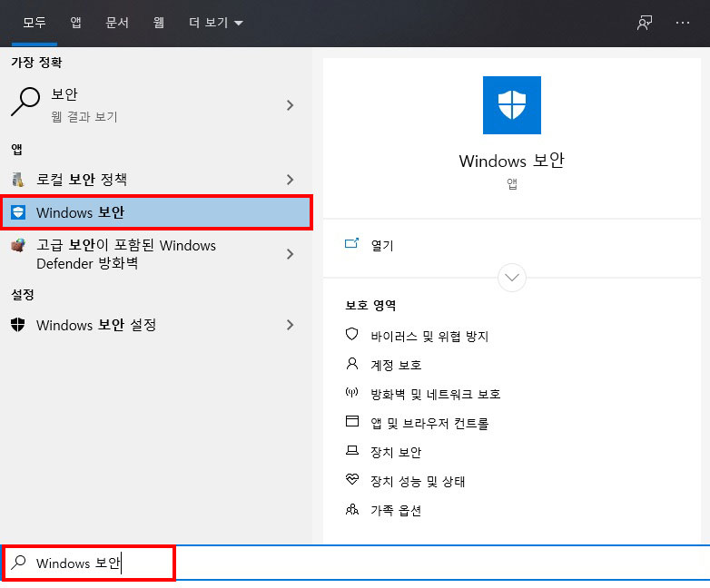Open 계정 보호
The height and width of the screenshot is (588, 710).
coord(396,366)
